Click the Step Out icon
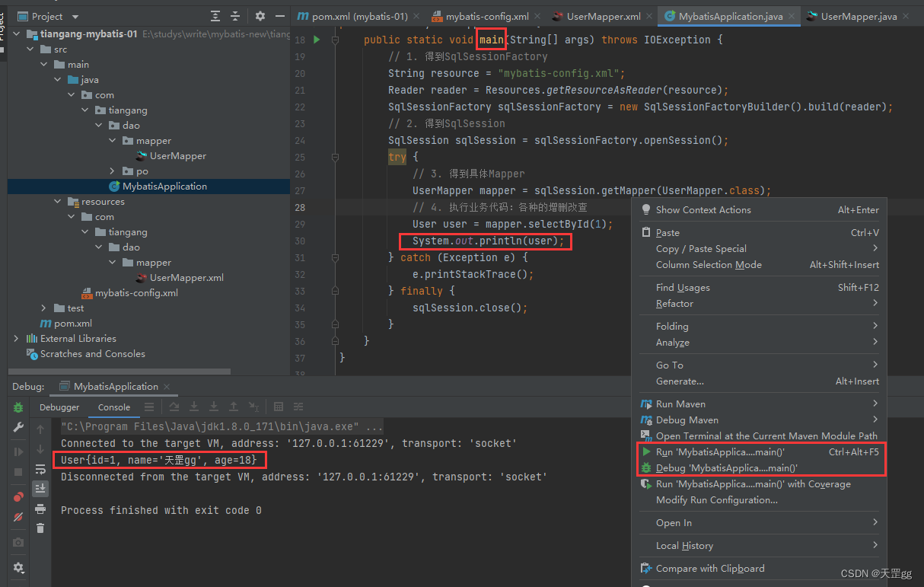The width and height of the screenshot is (924, 587). 234,407
